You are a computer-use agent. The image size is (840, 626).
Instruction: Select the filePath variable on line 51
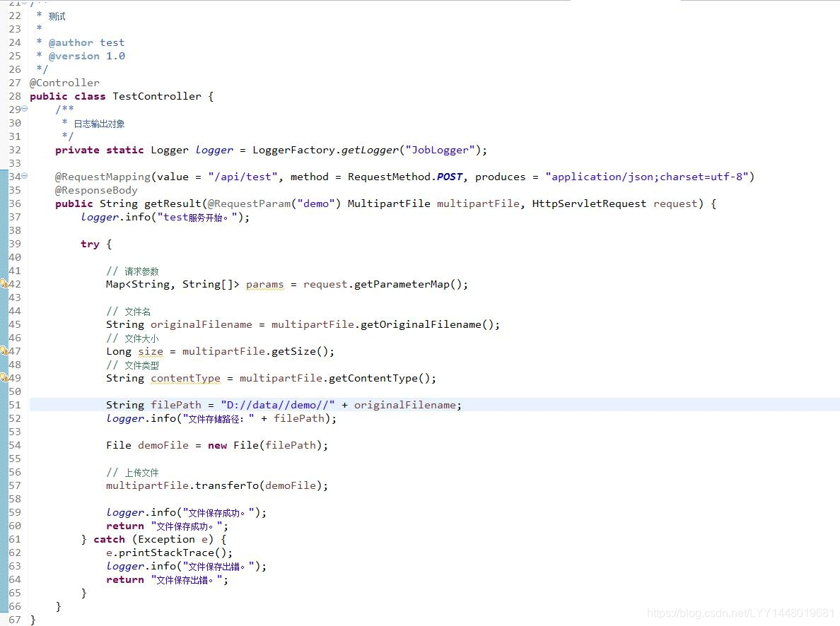pos(175,404)
